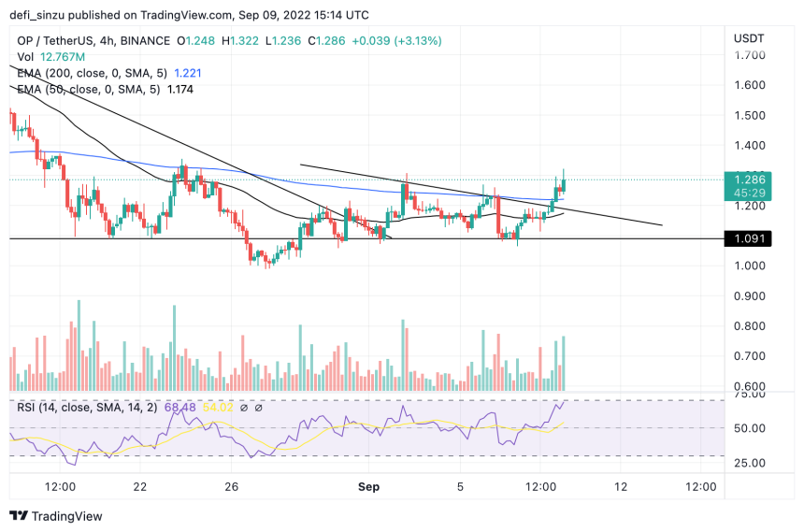This screenshot has height=532, width=804.
Task: Click the 1.700 price axis label
Action: (x=753, y=56)
